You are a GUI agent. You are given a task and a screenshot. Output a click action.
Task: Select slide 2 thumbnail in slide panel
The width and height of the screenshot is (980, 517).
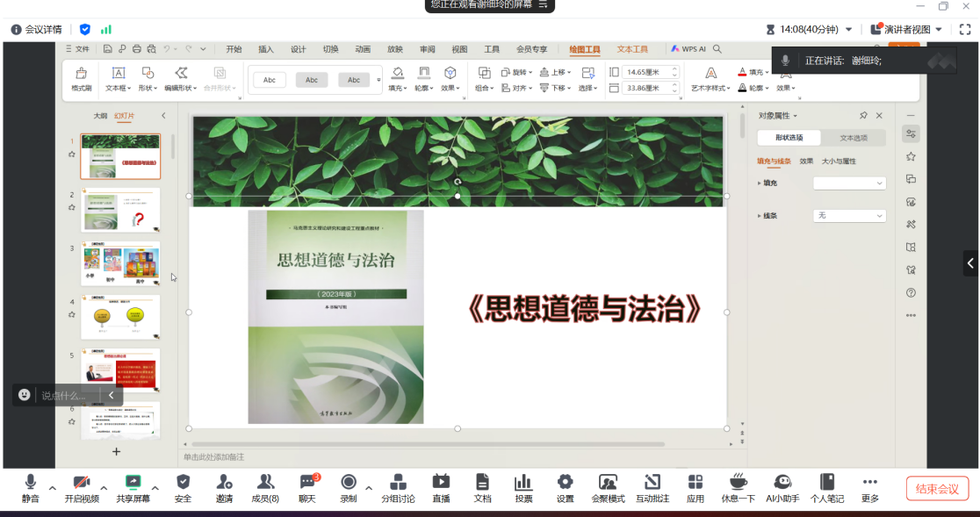point(121,211)
